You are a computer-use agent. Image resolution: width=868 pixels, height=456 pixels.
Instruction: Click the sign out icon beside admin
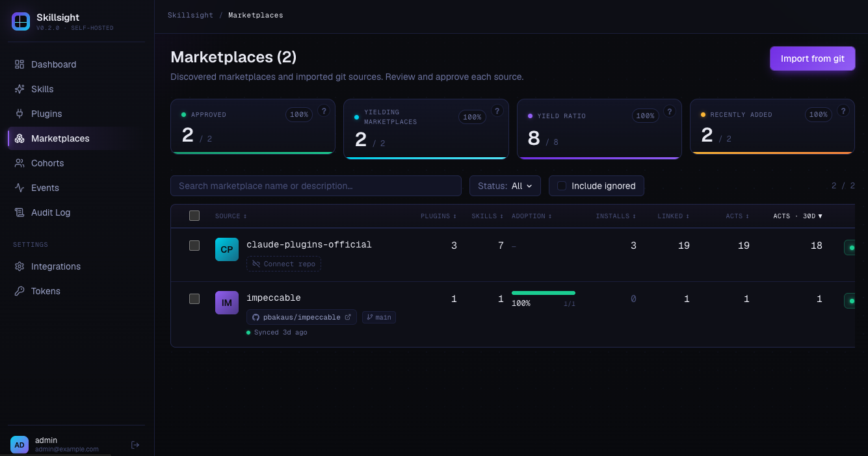[x=135, y=445]
